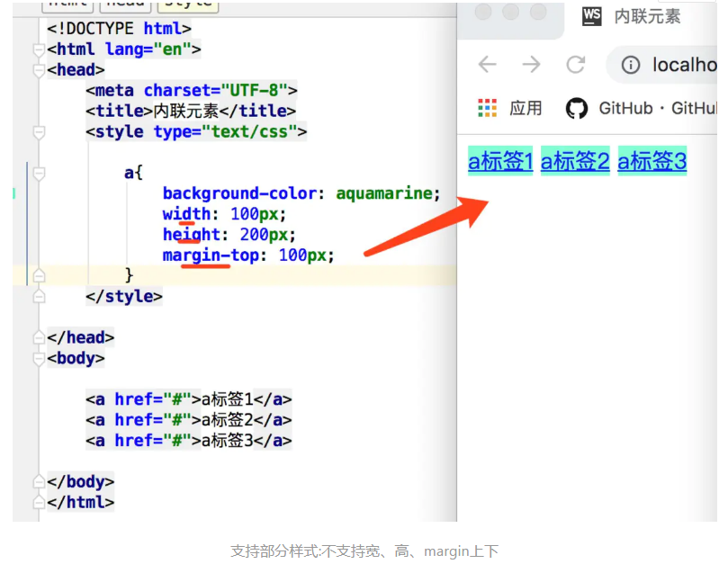Viewport: 728px width, 564px height.
Task: Select the style breadcrumb at the editor top
Action: point(189,4)
